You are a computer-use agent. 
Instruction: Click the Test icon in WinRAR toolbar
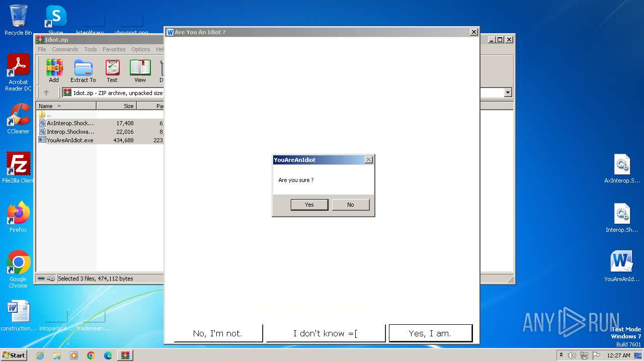click(112, 71)
